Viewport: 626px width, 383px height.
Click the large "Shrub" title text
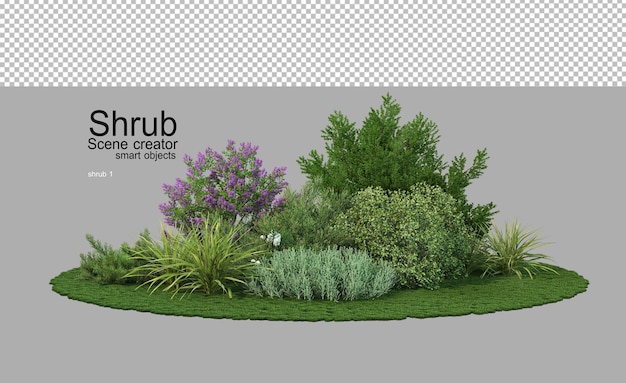133,123
